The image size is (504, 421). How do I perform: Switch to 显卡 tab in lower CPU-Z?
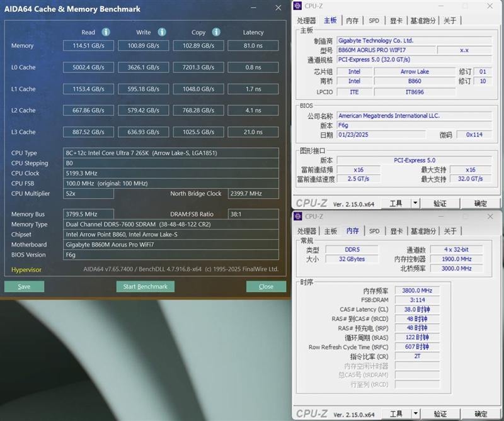(x=396, y=231)
